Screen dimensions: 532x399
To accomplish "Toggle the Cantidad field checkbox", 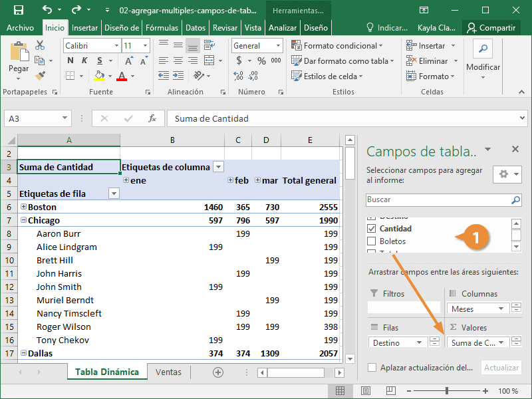I will [372, 228].
